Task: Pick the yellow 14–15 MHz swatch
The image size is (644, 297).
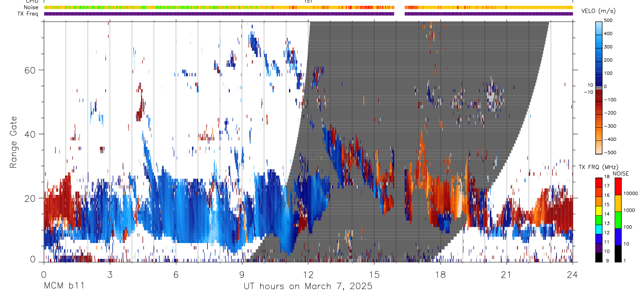Action: coord(599,210)
